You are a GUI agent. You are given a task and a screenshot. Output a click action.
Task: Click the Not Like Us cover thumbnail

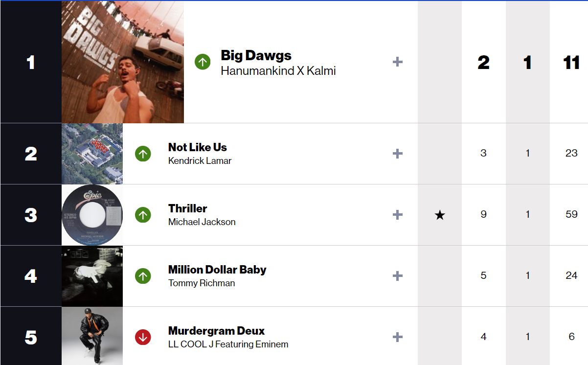(92, 154)
